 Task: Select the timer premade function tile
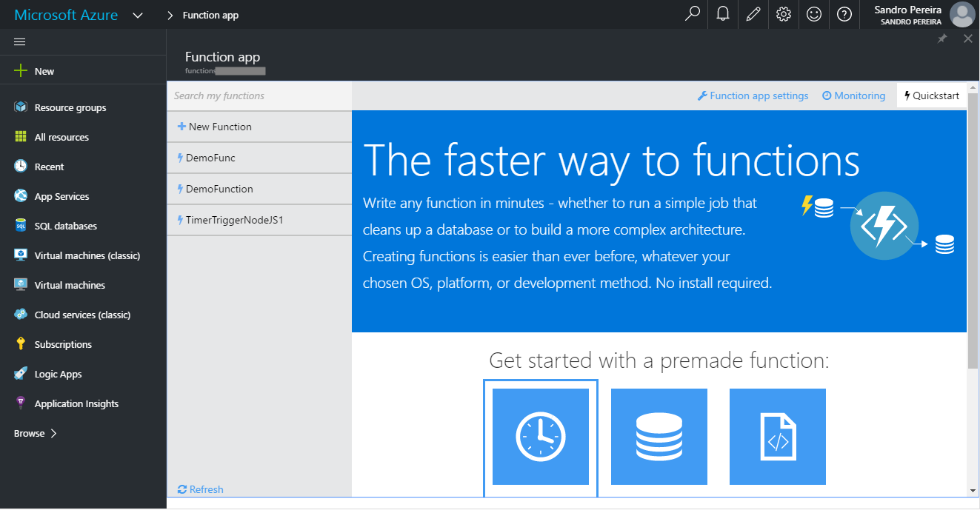tap(541, 437)
